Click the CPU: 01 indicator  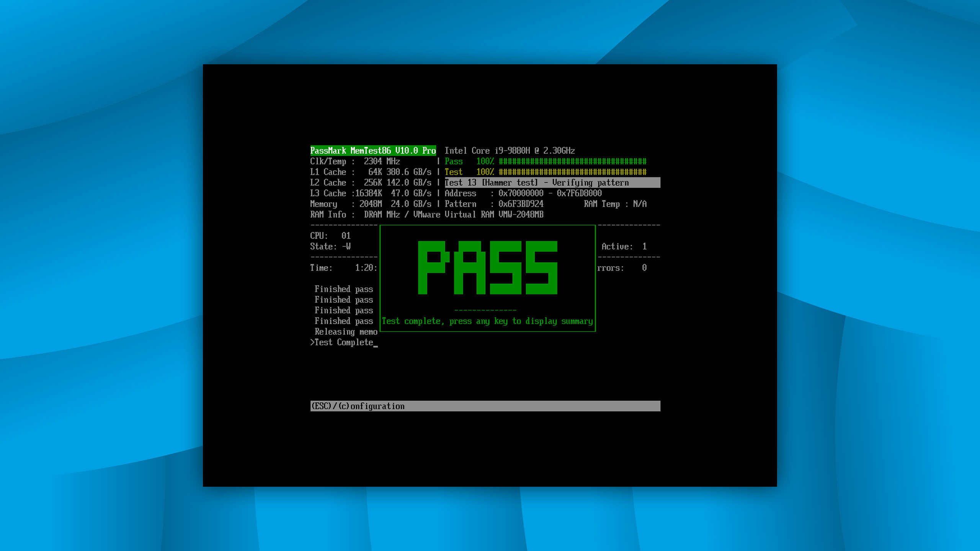(x=330, y=236)
